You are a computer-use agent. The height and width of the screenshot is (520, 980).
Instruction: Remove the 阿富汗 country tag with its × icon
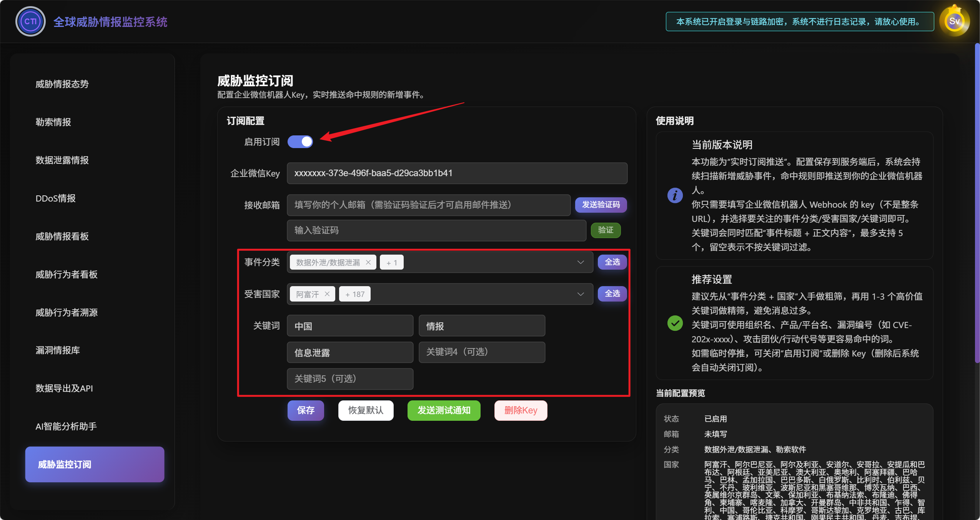(x=327, y=294)
